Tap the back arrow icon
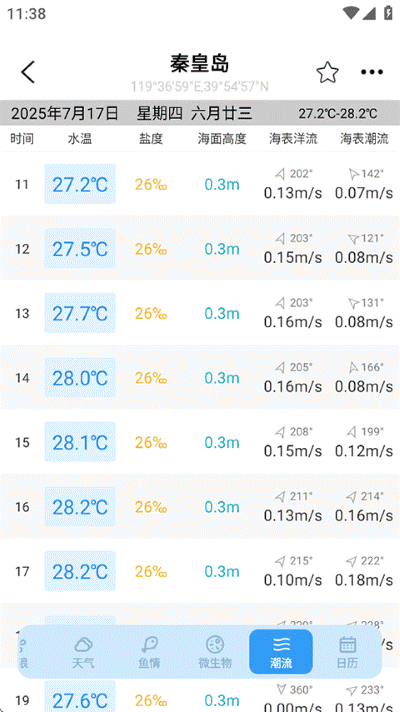This screenshot has width=400, height=712. pos(28,72)
